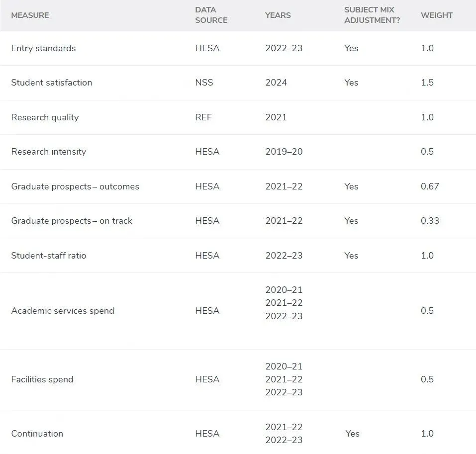Screen dimensions: 476x454
Task: Select the Academic services spend label
Action: [x=63, y=311]
